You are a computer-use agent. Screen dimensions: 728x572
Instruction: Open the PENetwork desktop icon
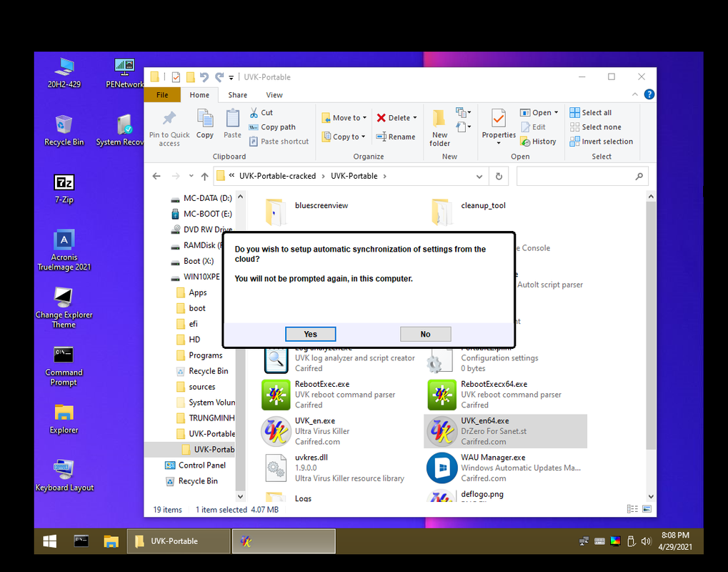(x=124, y=74)
